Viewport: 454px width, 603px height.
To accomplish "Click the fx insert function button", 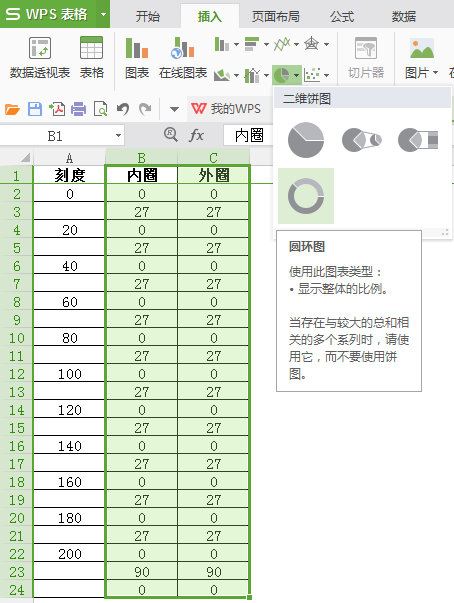I will click(x=196, y=135).
